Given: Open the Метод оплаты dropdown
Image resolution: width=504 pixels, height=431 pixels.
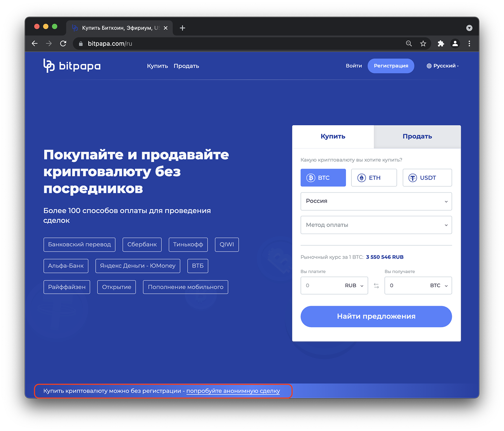Looking at the screenshot, I should [x=376, y=225].
